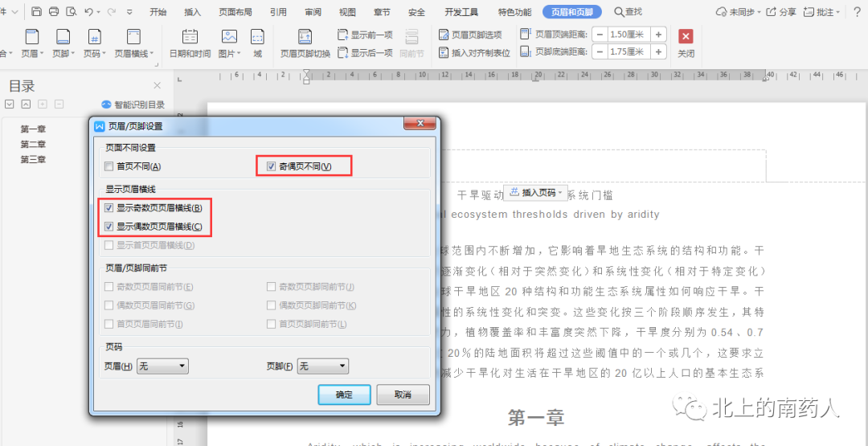
Task: Click the 域 field icon in ribbon
Action: 257,43
